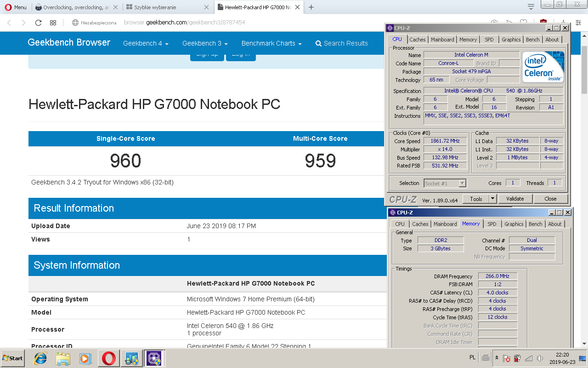Select About tab in bottom CPU-Z window
Viewport: 588px width, 368px height.
pos(555,224)
